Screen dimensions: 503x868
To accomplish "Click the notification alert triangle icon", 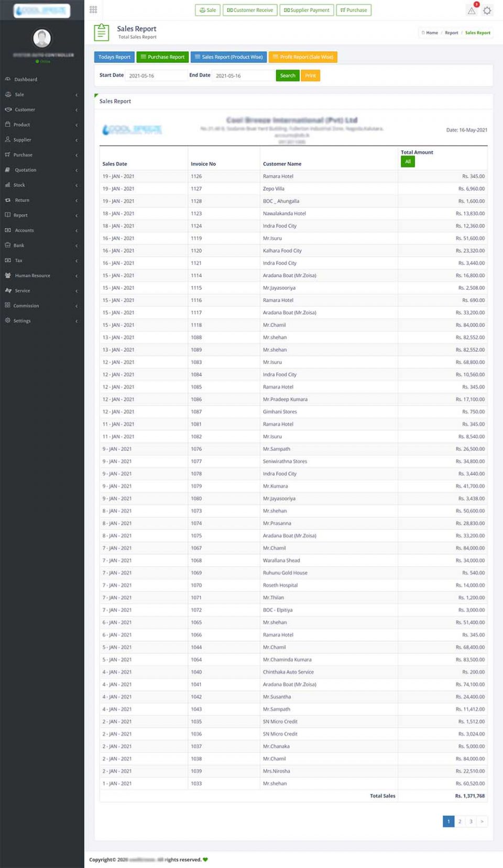I will coord(472,10).
